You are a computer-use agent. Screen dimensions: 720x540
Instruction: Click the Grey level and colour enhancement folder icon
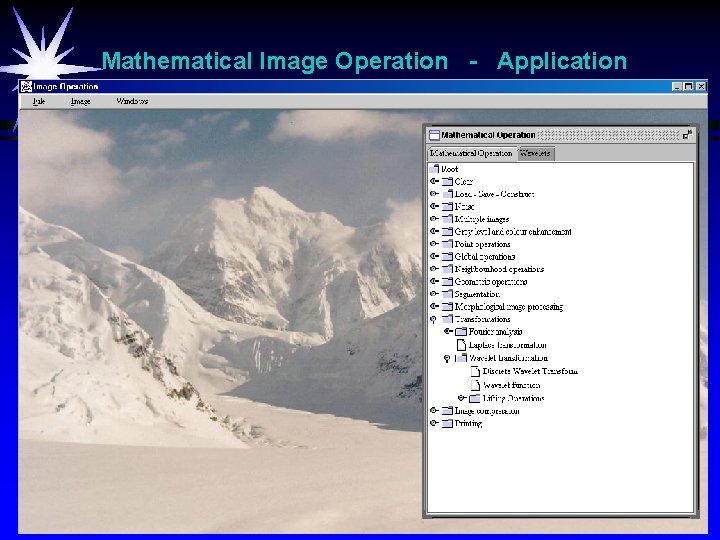tap(448, 231)
